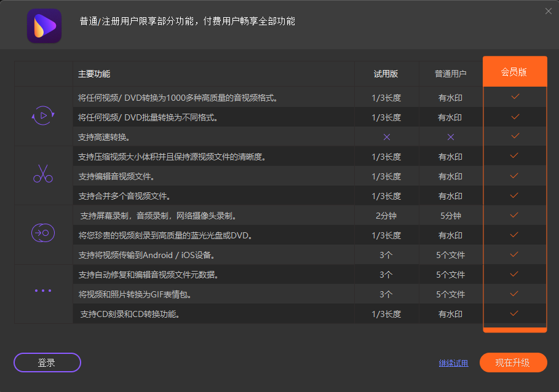Click the screen record and burn icon

point(43,233)
